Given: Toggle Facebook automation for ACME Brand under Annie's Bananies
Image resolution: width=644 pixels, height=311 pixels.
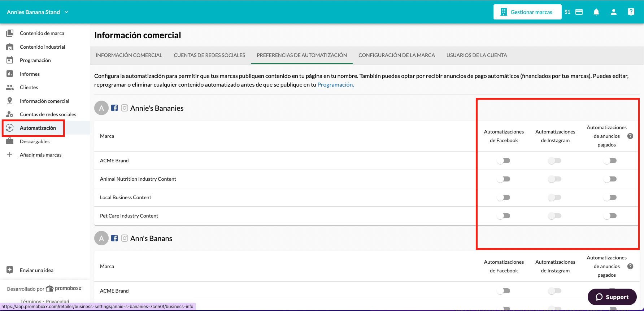Looking at the screenshot, I should click(504, 161).
